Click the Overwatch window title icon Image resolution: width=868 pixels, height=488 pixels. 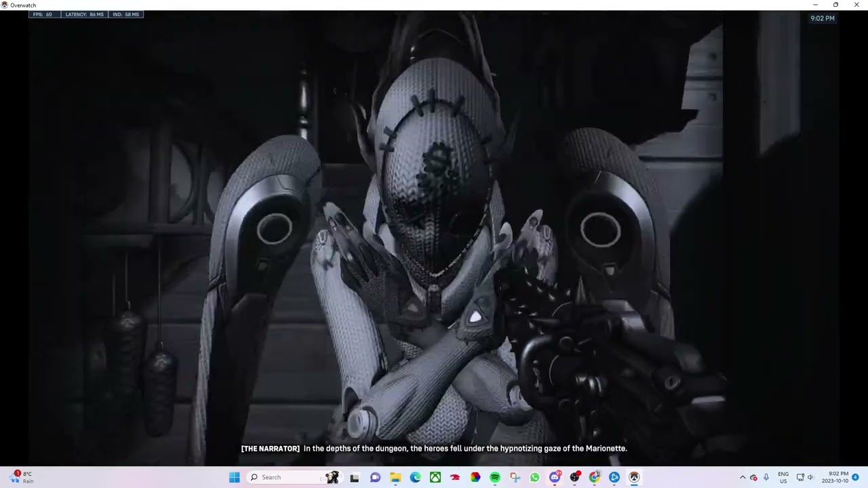5,5
